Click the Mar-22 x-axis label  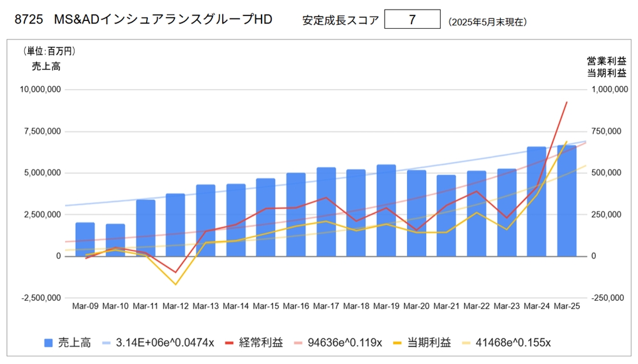click(x=477, y=306)
